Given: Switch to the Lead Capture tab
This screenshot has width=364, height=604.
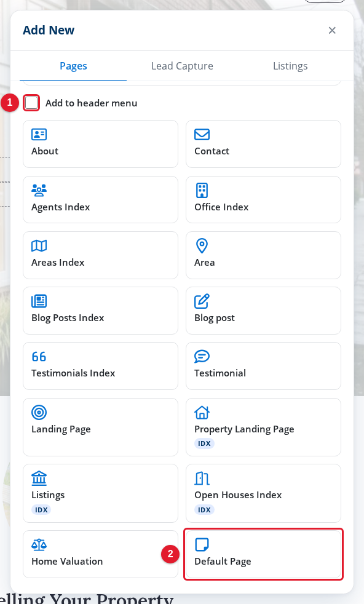Looking at the screenshot, I should 182,66.
